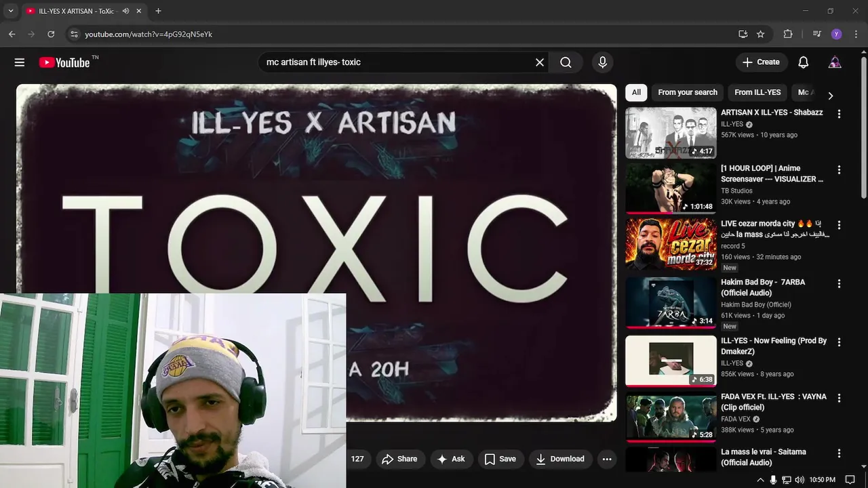The height and width of the screenshot is (488, 868).
Task: Open the YouTube guide hamburger menu
Action: tap(20, 62)
